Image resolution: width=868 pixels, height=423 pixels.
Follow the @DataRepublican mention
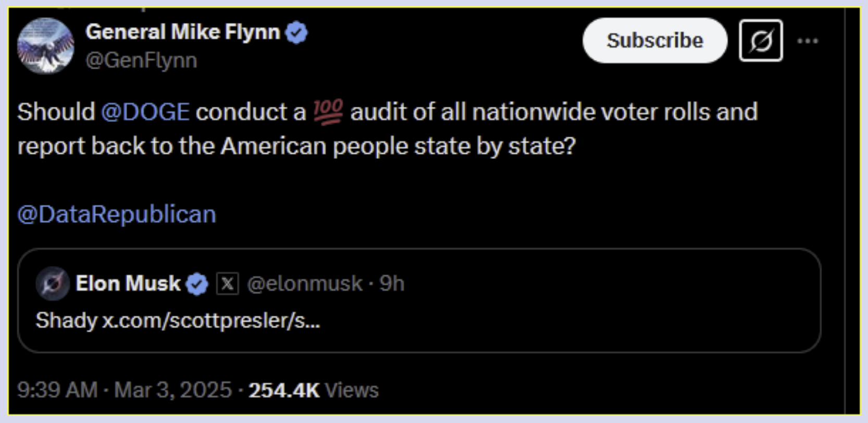tap(117, 214)
